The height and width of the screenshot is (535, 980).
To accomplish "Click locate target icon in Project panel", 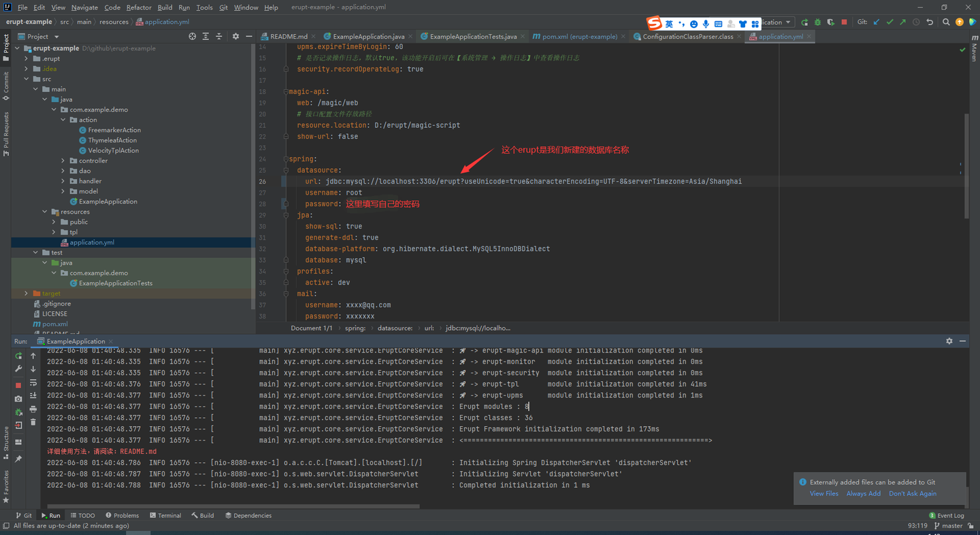I will (x=193, y=37).
